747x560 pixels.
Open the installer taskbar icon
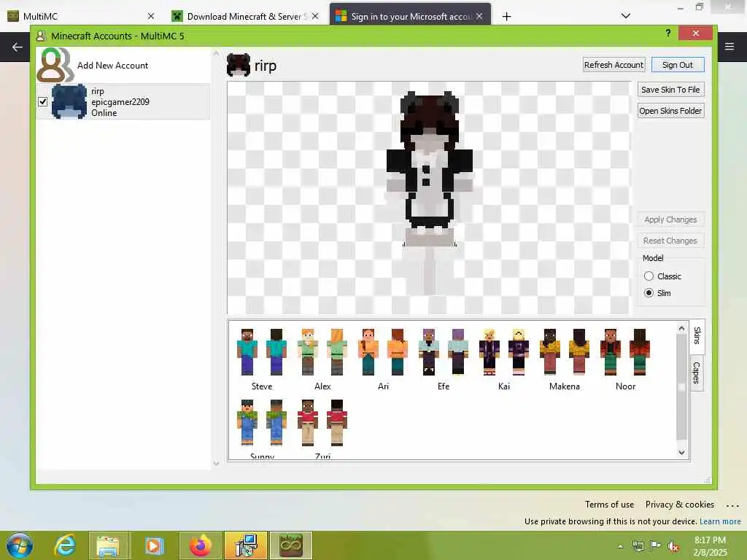coord(246,545)
